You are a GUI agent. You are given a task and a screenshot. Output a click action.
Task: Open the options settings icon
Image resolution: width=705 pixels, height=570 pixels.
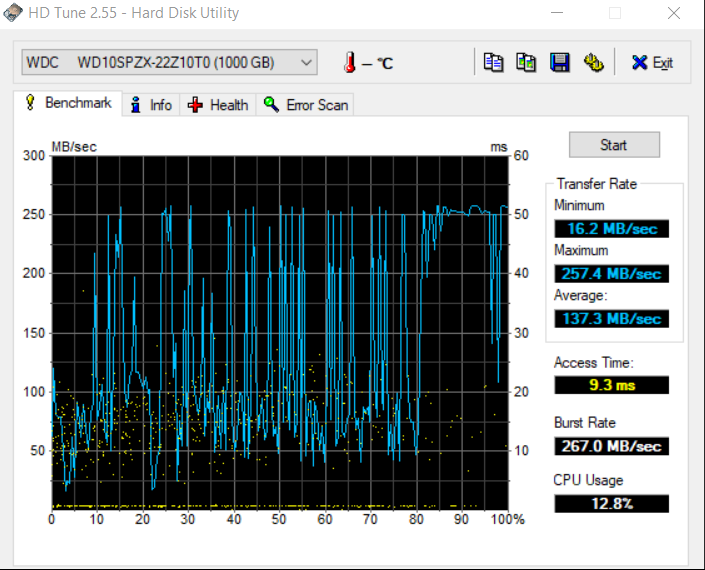click(x=594, y=62)
